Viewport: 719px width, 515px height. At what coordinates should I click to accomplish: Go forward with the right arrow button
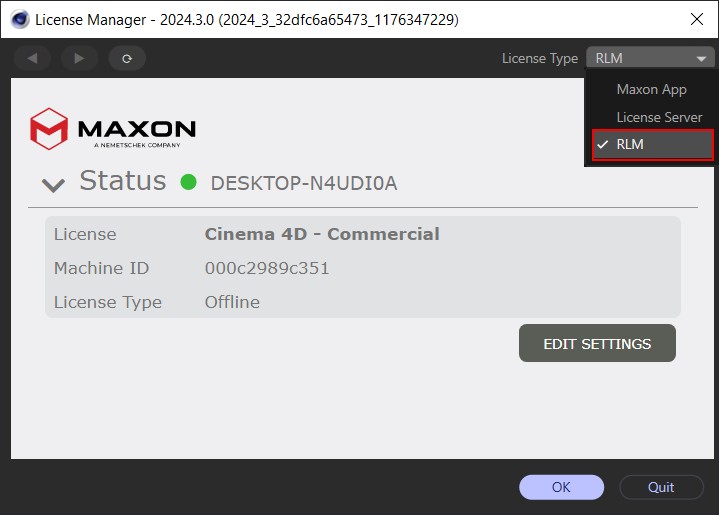tap(79, 58)
